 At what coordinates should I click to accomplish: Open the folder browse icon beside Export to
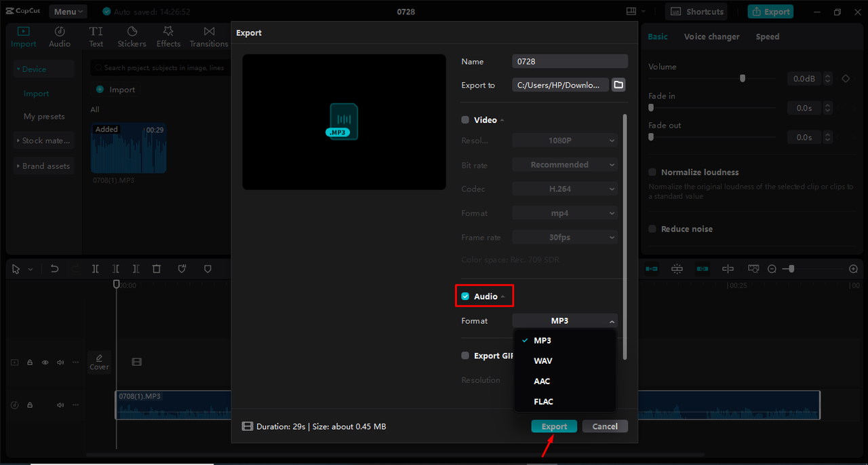(618, 85)
